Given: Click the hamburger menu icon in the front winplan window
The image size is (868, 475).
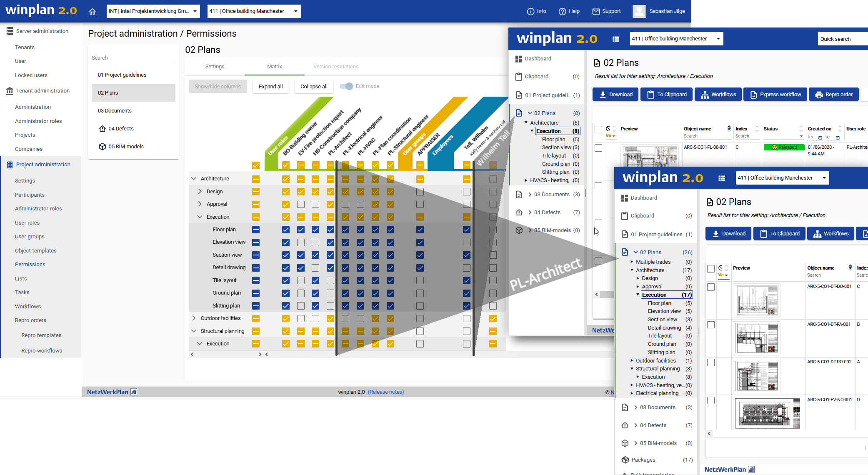Looking at the screenshot, I should (x=722, y=178).
